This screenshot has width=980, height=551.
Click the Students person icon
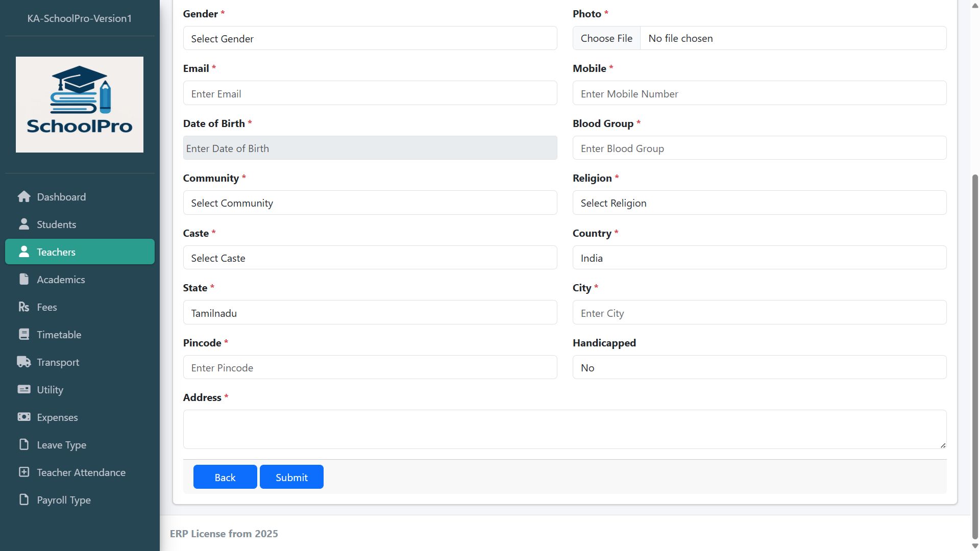tap(24, 224)
